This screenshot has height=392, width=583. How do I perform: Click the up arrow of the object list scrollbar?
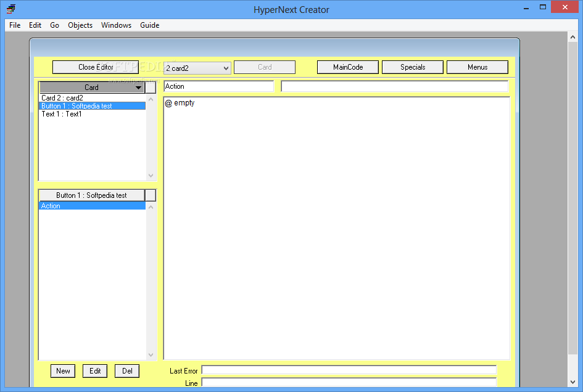(151, 99)
